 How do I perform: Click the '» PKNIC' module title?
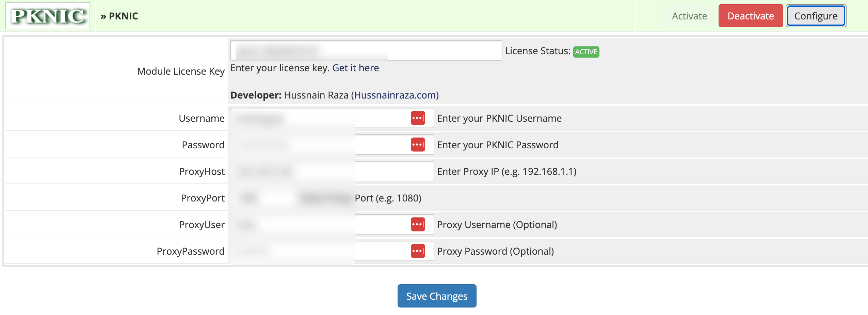[119, 16]
